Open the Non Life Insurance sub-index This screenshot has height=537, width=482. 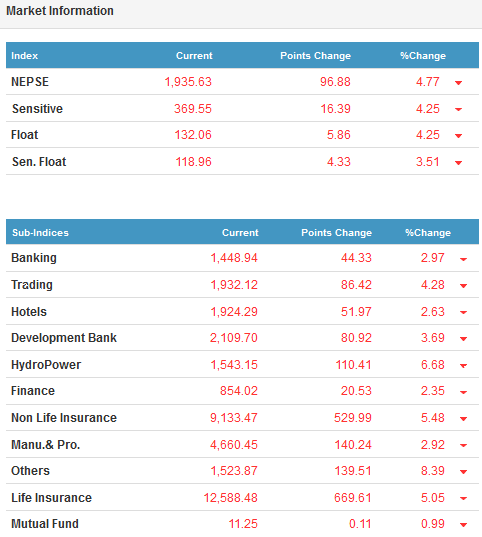pyautogui.click(x=64, y=418)
